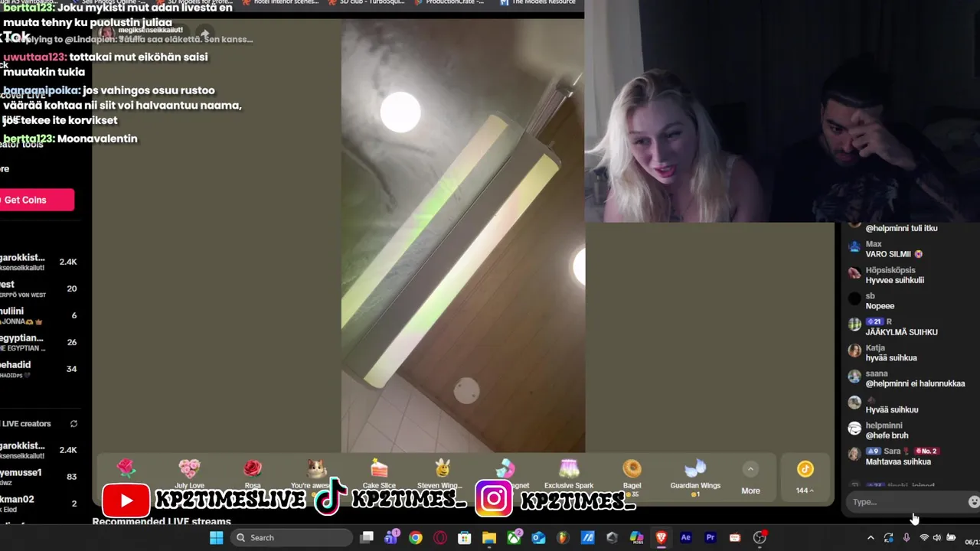Send the July Love gift
This screenshot has height=551, width=980.
(189, 474)
